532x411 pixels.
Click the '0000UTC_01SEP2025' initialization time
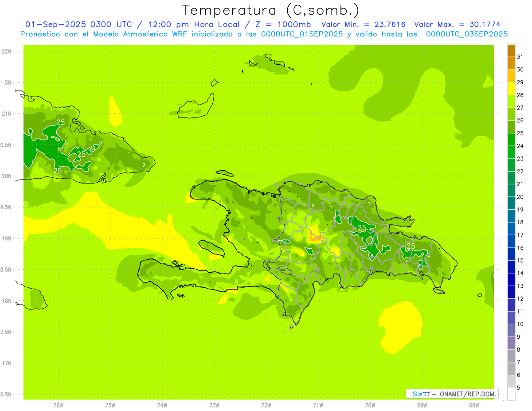(301, 34)
